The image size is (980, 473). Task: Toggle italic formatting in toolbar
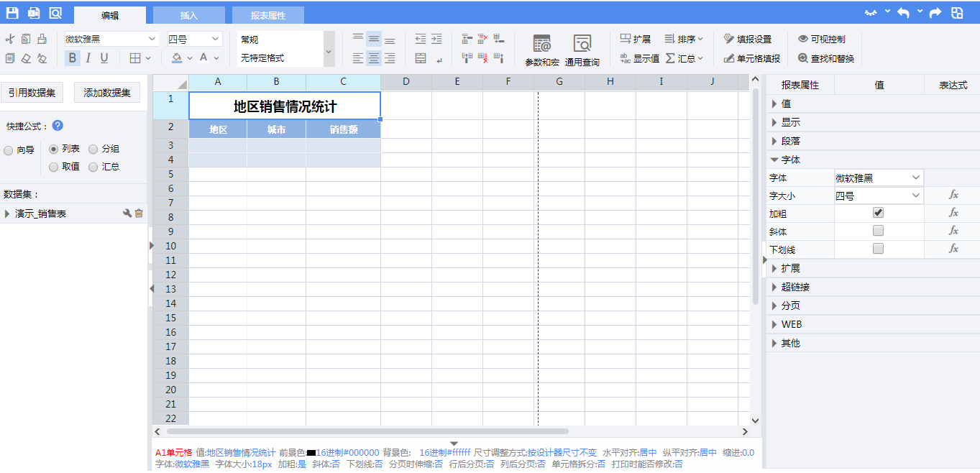(x=88, y=58)
